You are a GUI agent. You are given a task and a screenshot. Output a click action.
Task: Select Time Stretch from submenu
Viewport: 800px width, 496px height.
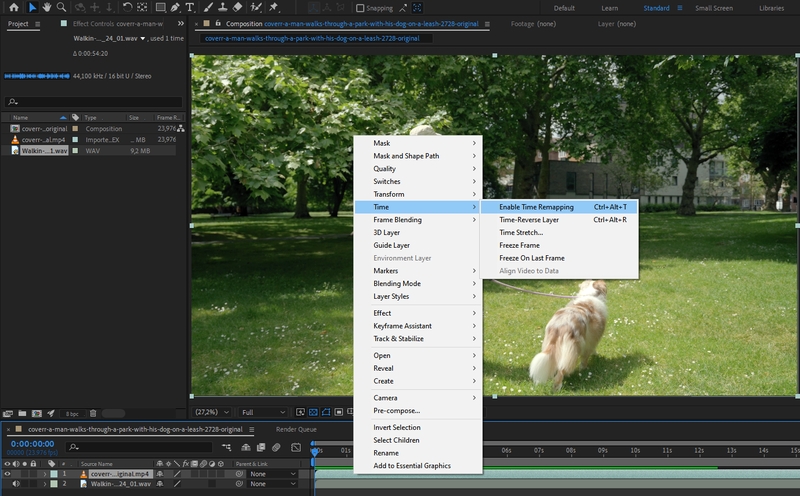[x=560, y=232]
